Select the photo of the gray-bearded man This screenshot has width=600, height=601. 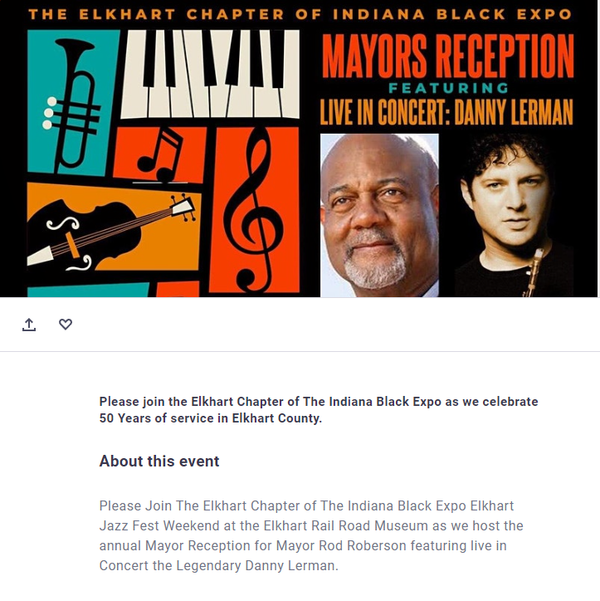tap(379, 216)
